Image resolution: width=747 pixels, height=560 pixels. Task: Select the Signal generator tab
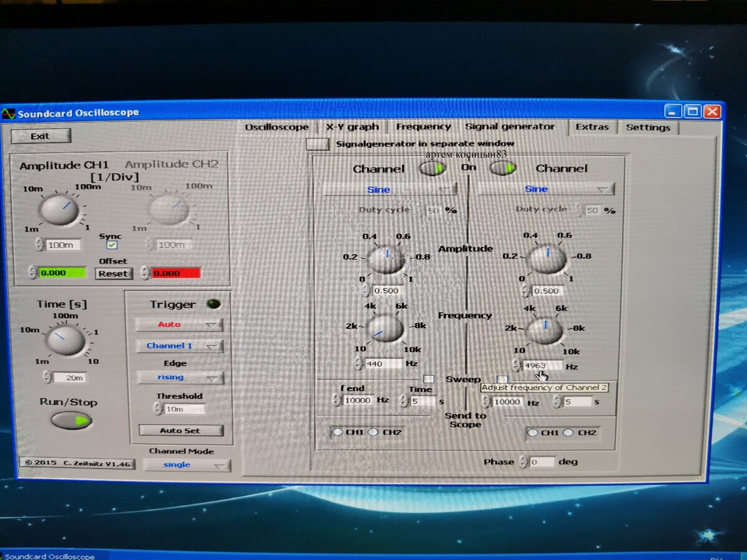coord(510,126)
